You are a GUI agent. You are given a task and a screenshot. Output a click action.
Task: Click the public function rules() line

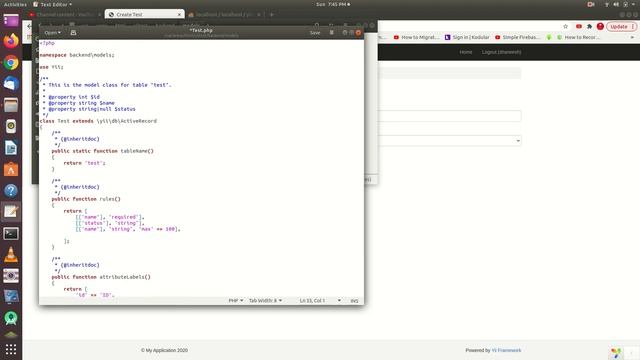[86, 199]
